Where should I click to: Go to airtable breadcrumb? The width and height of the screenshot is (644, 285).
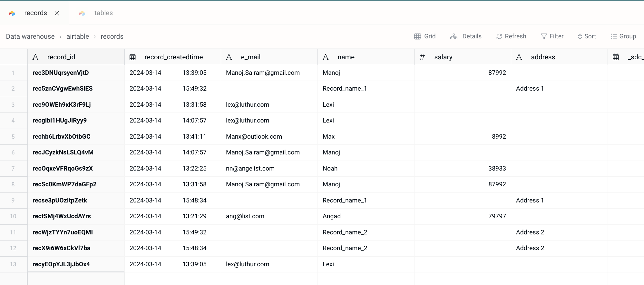78,36
